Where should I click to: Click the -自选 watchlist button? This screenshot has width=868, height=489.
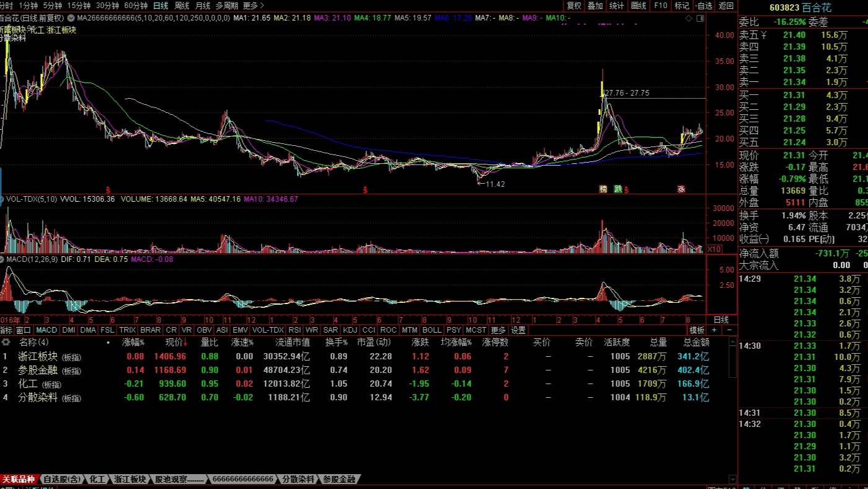pos(704,6)
